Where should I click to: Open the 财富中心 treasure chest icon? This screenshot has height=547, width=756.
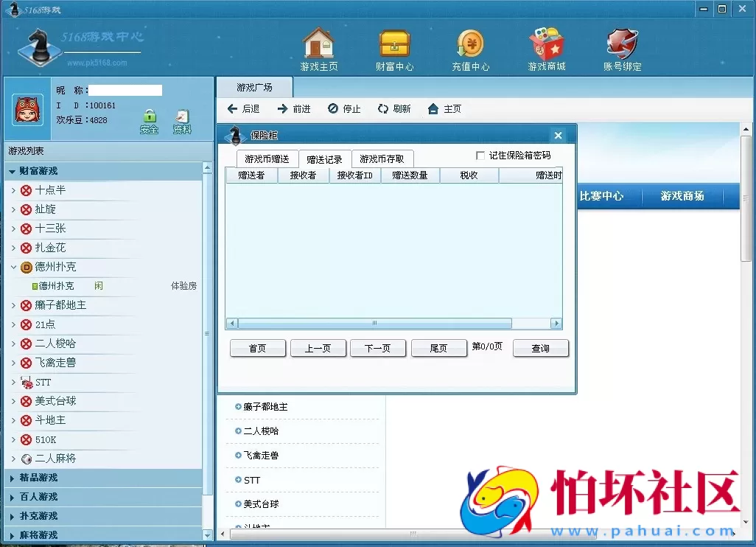394,44
